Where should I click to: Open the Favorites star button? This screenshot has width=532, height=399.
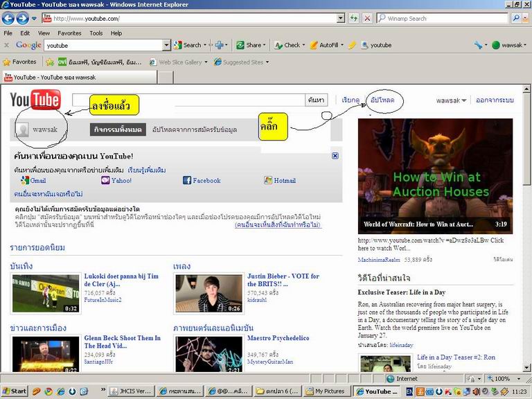tap(19, 62)
